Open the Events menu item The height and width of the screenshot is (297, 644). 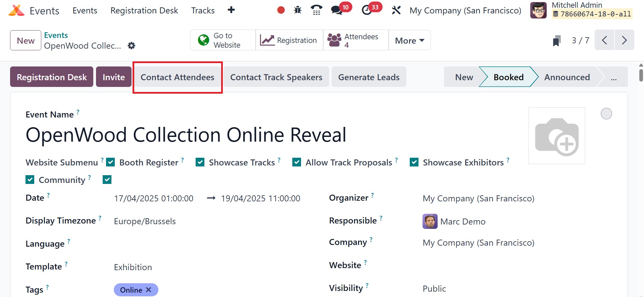tap(85, 10)
